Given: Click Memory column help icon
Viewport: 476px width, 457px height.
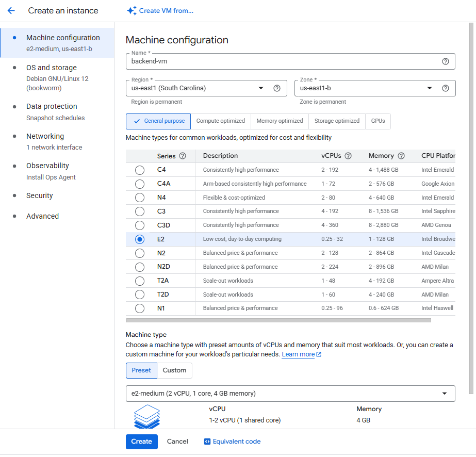Looking at the screenshot, I should pyautogui.click(x=401, y=156).
